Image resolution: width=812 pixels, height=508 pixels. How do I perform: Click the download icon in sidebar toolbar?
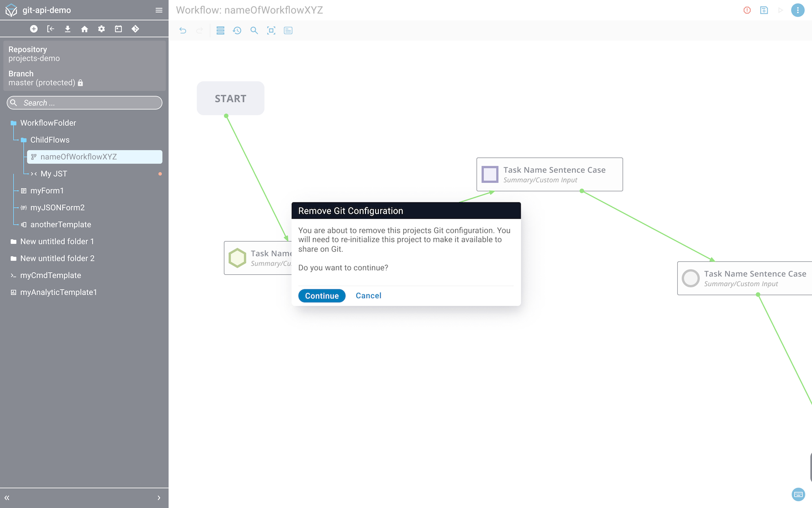click(x=68, y=29)
